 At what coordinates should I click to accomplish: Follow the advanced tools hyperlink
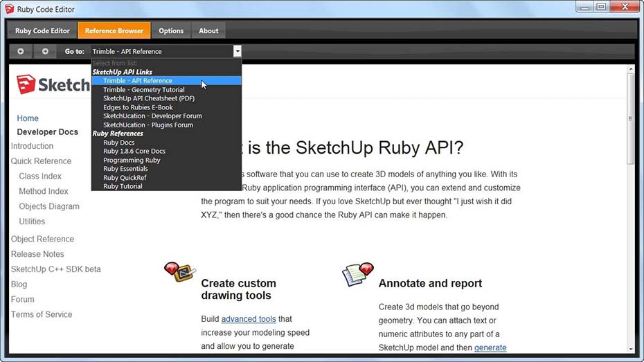[x=249, y=319]
